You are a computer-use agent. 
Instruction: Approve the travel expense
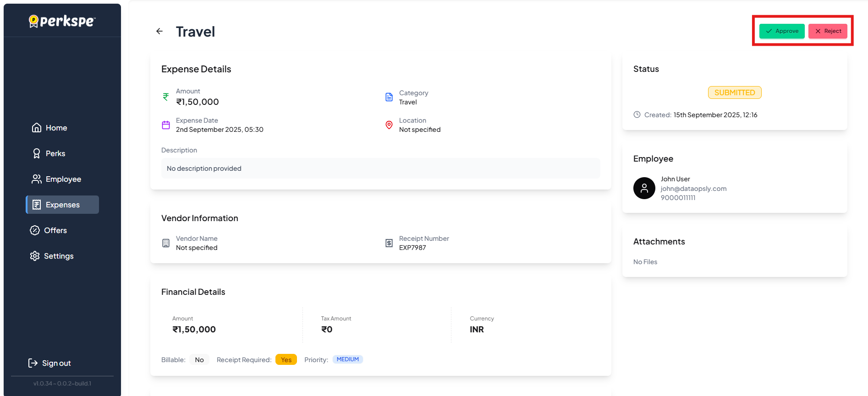click(782, 31)
